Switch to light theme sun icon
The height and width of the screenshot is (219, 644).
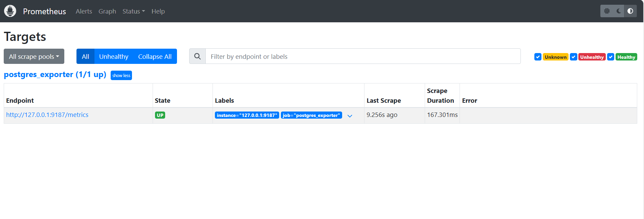[607, 11]
